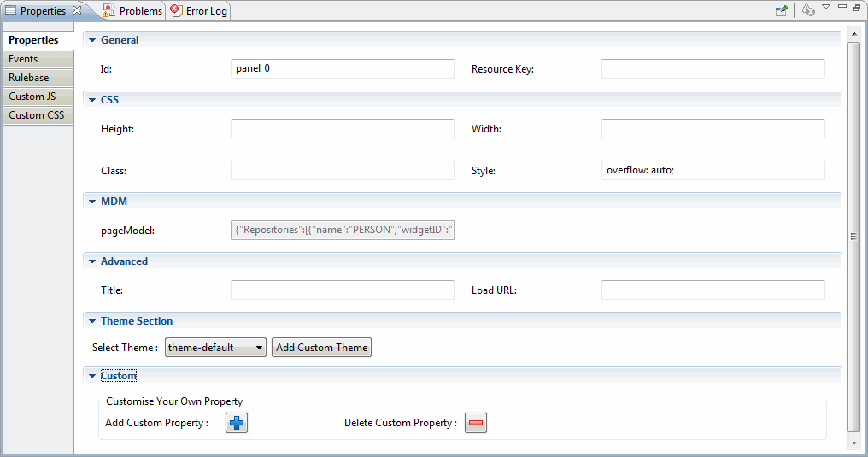Click the 'Delete Custom Property :' label
Screen dimensions: 868x457
point(401,423)
